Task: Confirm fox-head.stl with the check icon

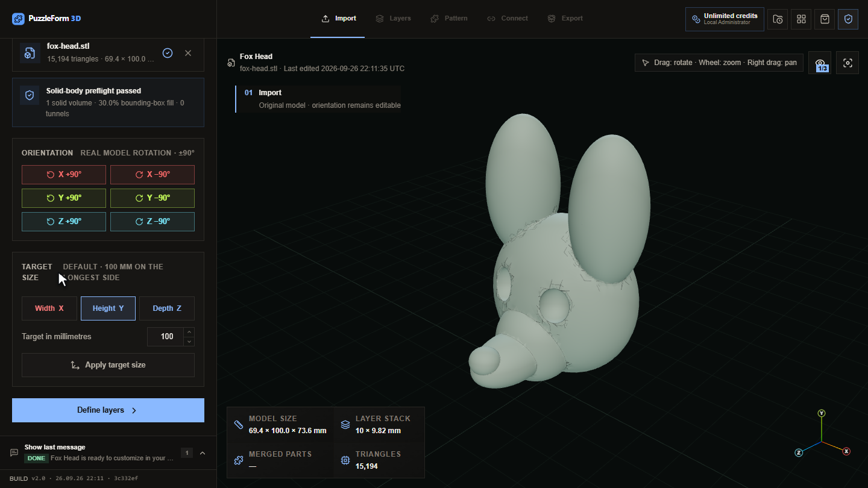Action: pyautogui.click(x=168, y=53)
